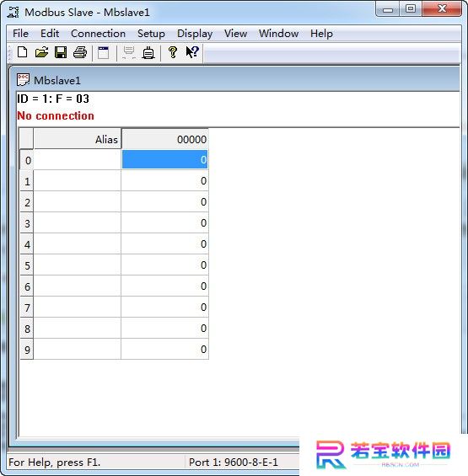This screenshot has height=476, width=468.
Task: Open the Window menu
Action: (x=278, y=34)
